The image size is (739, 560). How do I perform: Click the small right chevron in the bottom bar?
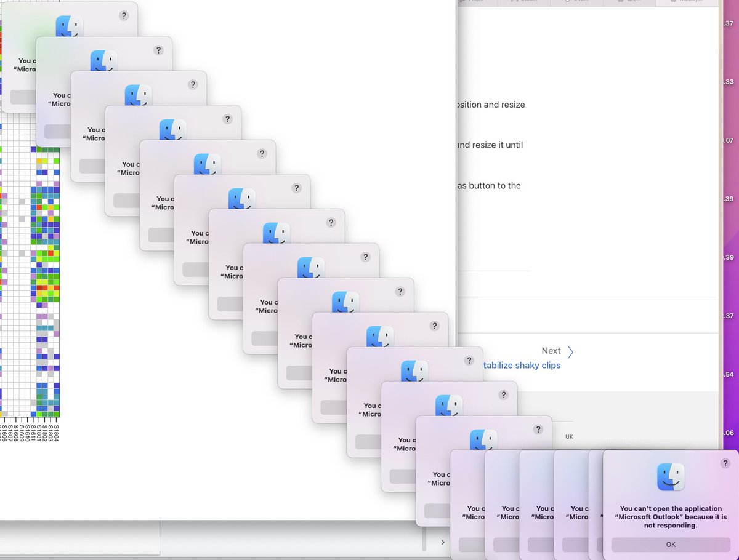(443, 542)
